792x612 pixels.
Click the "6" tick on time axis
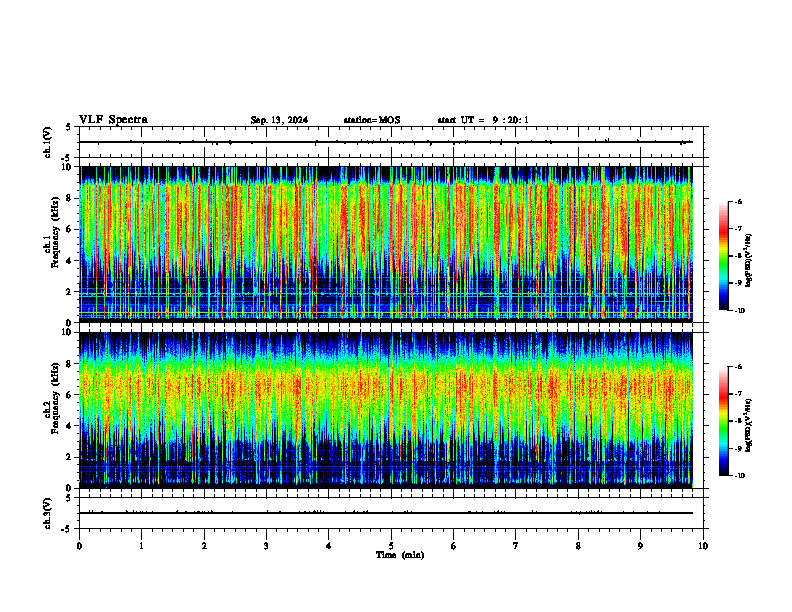click(454, 546)
